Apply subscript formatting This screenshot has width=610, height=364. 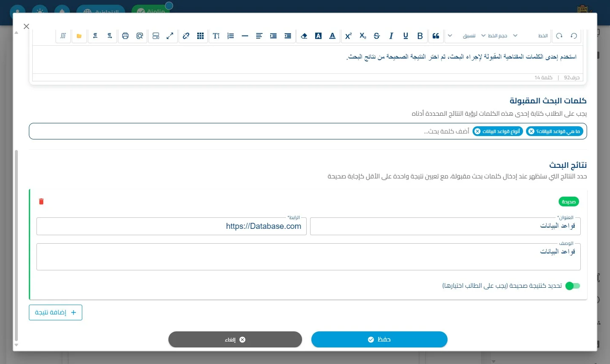[363, 36]
